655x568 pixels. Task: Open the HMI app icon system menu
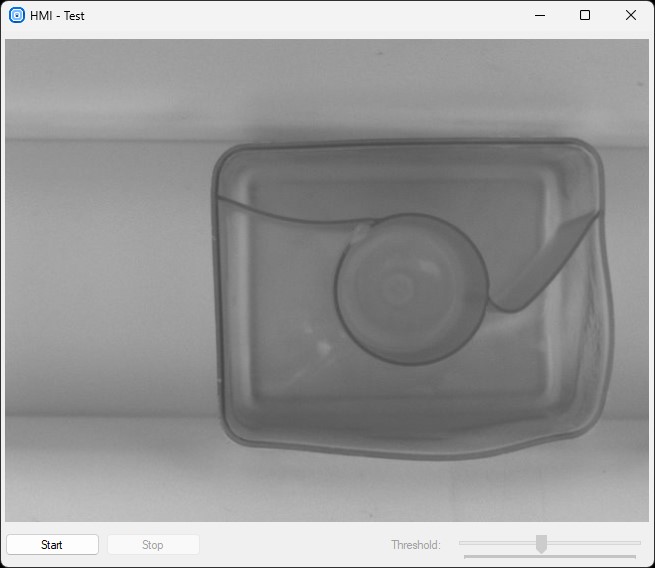click(x=17, y=15)
